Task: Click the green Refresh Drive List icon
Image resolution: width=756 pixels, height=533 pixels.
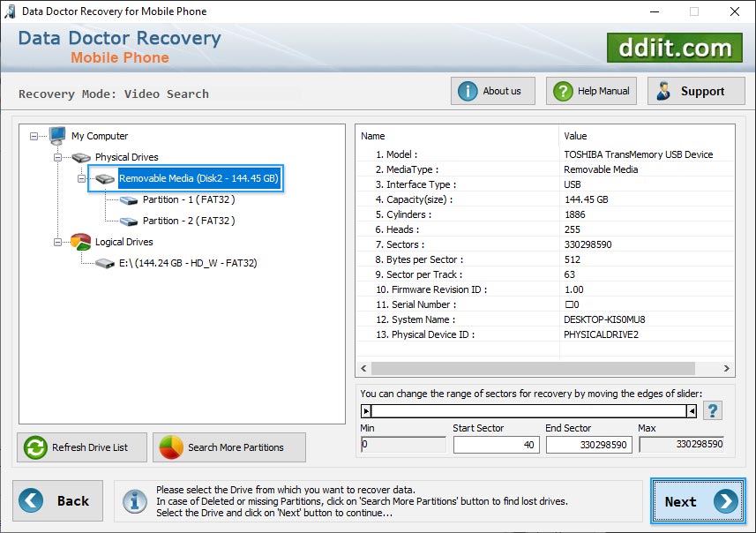Action: [34, 447]
